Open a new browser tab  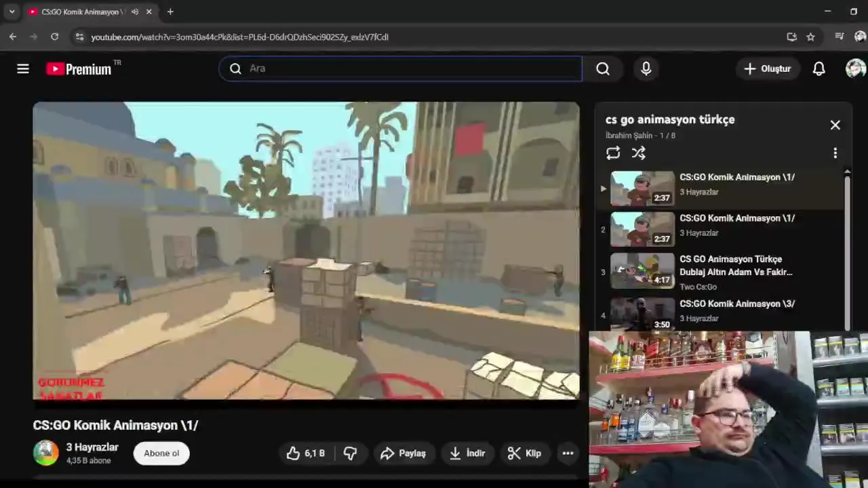click(170, 12)
